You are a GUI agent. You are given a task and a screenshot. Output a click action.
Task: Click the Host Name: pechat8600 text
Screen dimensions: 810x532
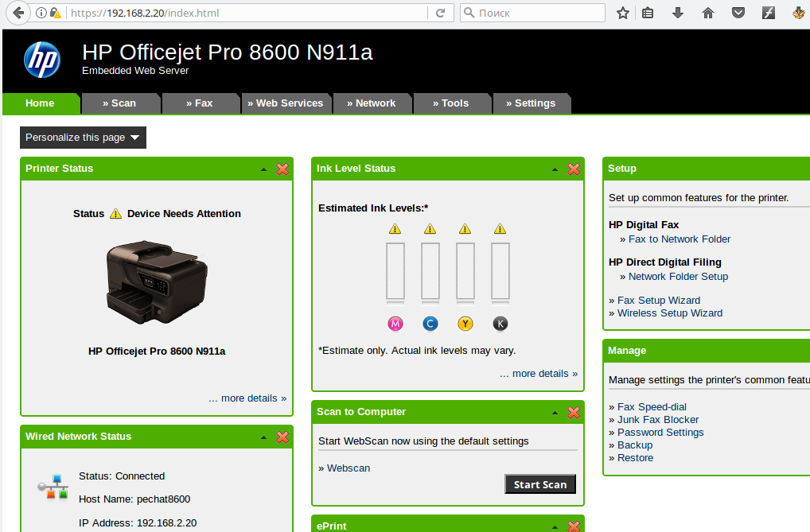pos(134,499)
